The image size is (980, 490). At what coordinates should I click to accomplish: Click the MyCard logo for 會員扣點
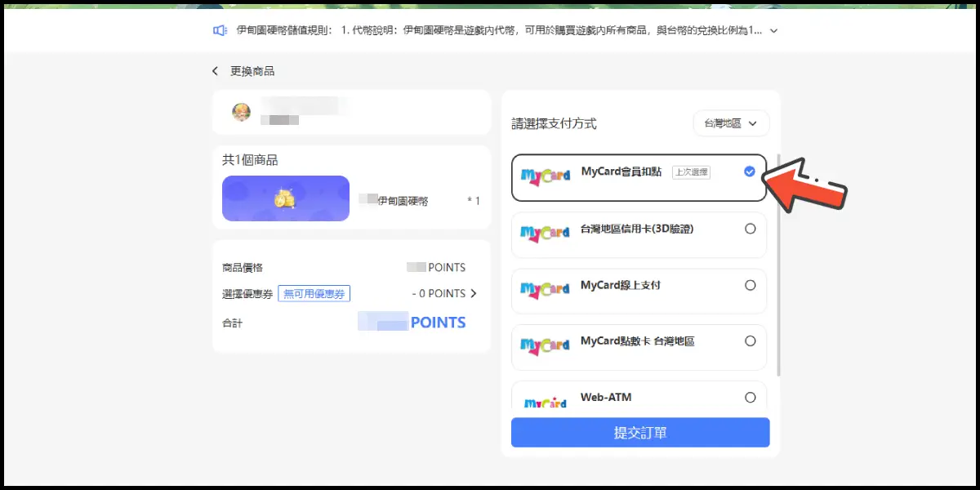coord(545,177)
